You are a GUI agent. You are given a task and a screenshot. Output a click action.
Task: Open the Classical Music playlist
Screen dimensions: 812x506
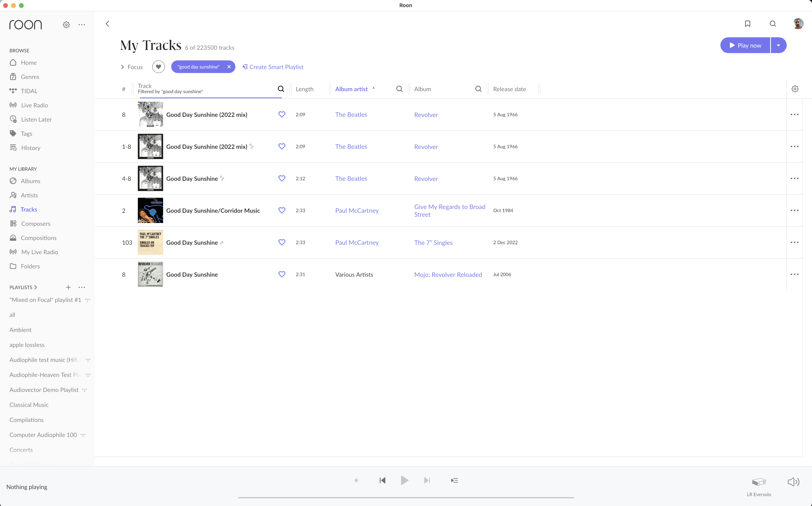[29, 405]
